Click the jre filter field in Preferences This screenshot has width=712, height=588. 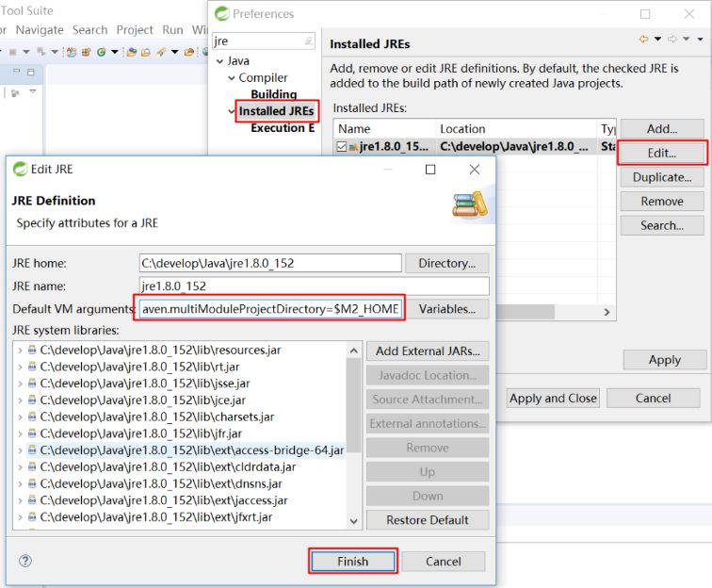tap(264, 41)
